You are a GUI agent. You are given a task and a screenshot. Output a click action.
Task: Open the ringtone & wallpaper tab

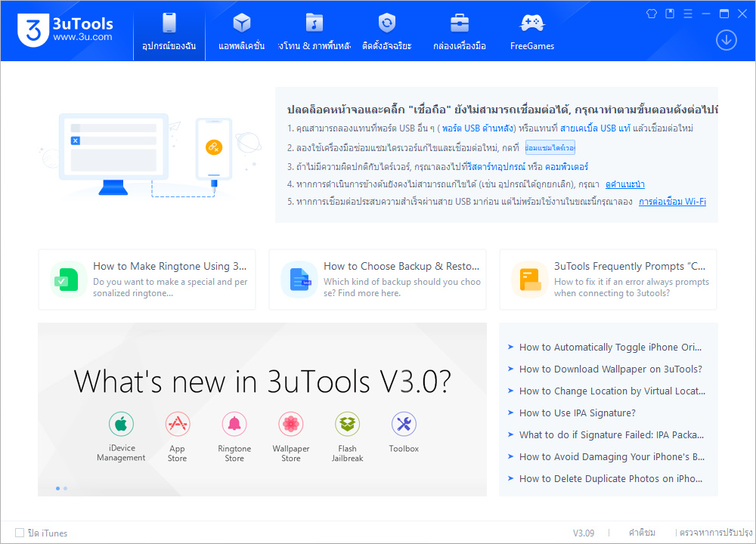(314, 31)
